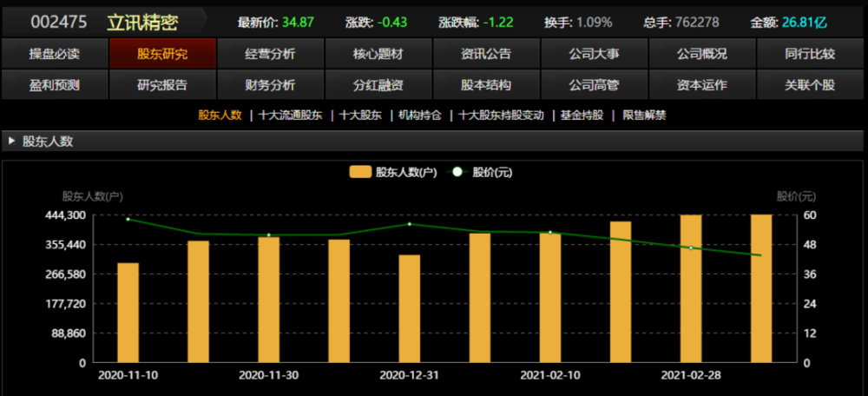
Task: Jump to 十大流通股东 section
Action: pos(291,115)
